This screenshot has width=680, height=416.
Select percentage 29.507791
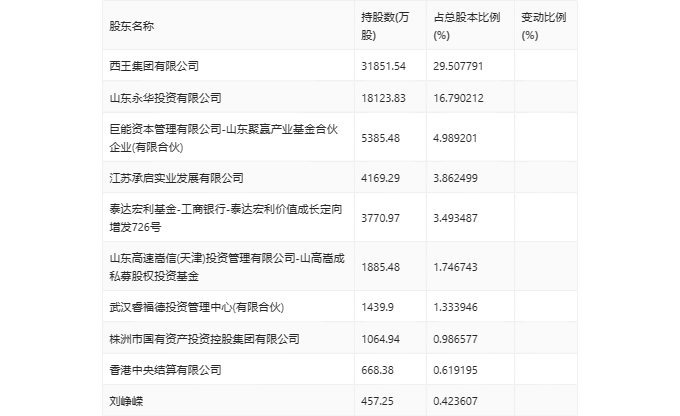(x=458, y=66)
